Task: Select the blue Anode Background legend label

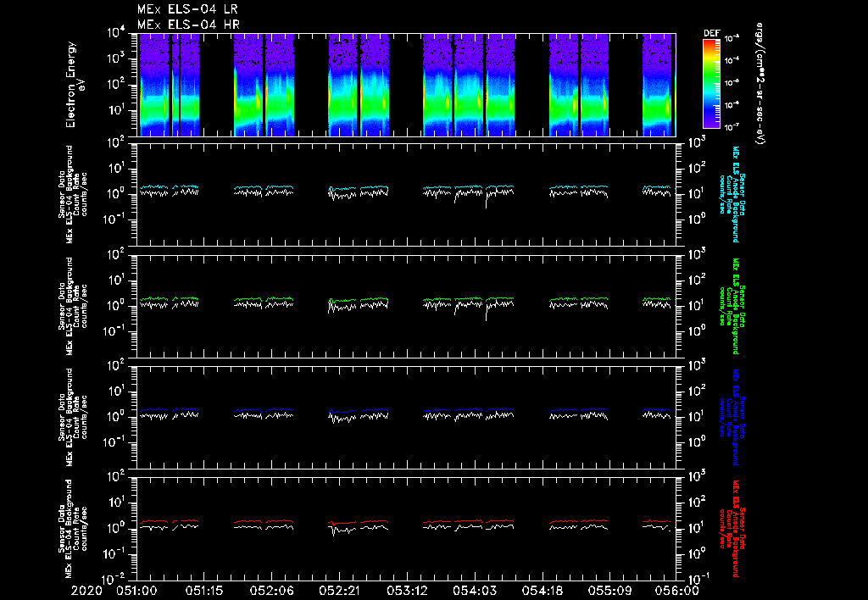Action: (x=732, y=417)
